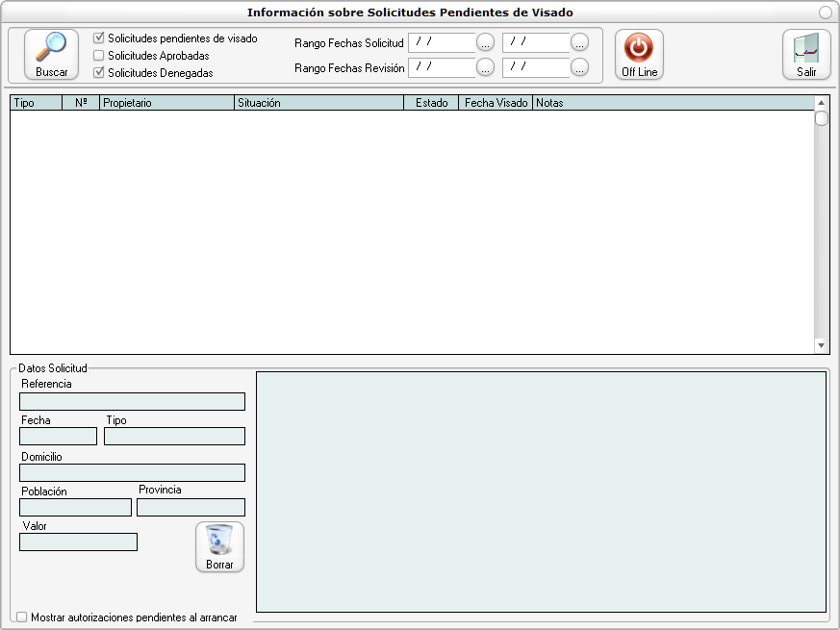Enable Mostrar autorizaciones pendientes al arrancar

22,617
